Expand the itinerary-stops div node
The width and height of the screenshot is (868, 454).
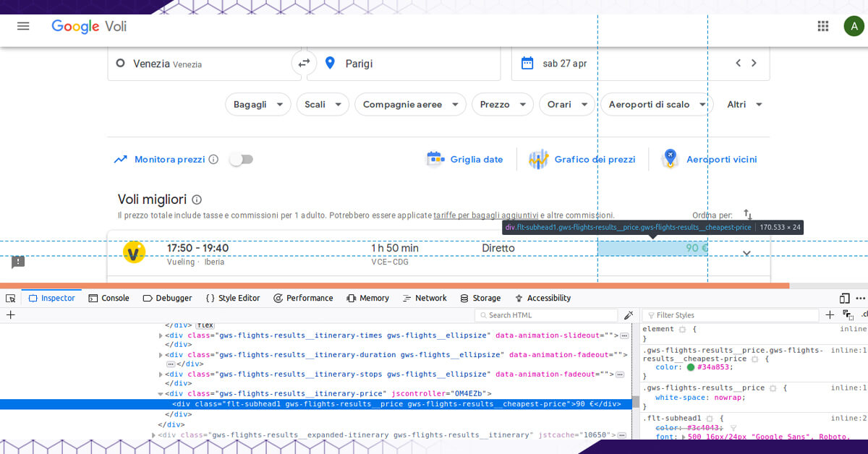point(161,374)
